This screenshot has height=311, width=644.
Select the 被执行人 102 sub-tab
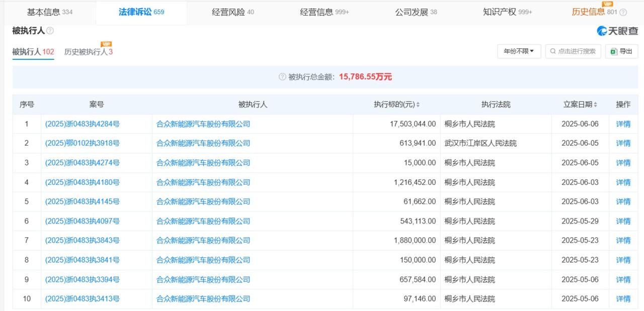(x=33, y=51)
